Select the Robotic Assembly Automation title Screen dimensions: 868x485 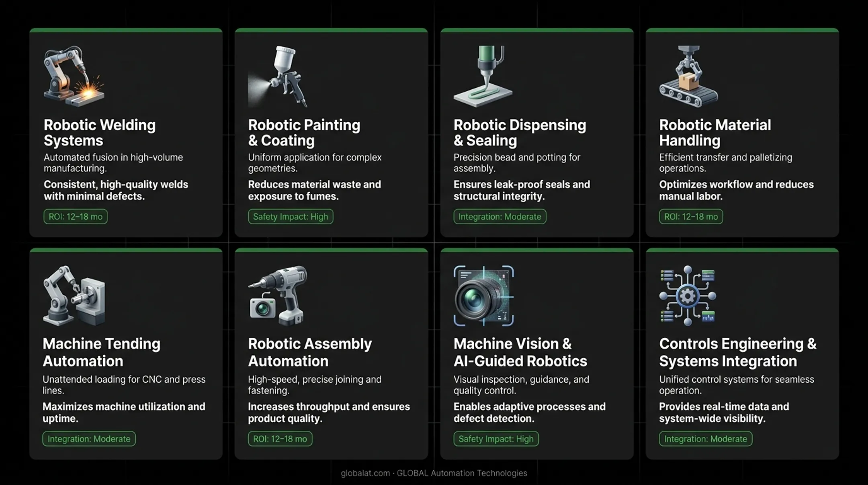(310, 352)
